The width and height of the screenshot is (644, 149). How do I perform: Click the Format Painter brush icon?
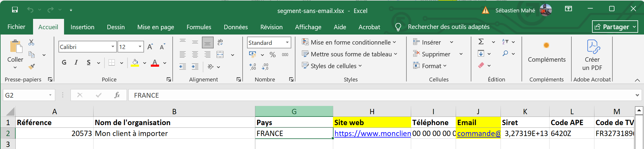[x=31, y=67]
